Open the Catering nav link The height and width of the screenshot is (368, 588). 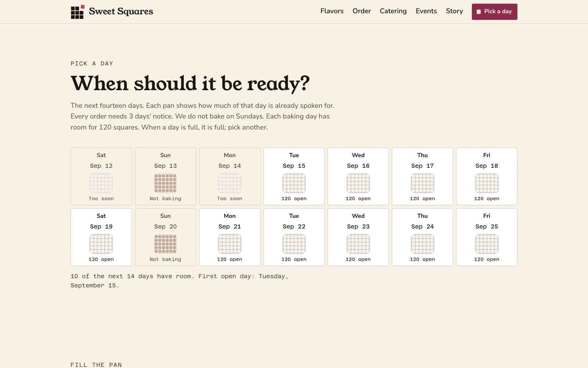coord(393,11)
